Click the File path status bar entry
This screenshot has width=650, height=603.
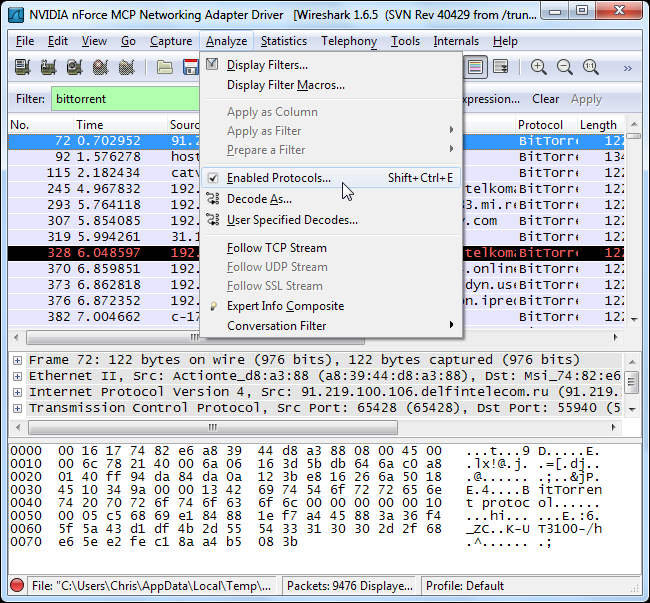pyautogui.click(x=151, y=585)
